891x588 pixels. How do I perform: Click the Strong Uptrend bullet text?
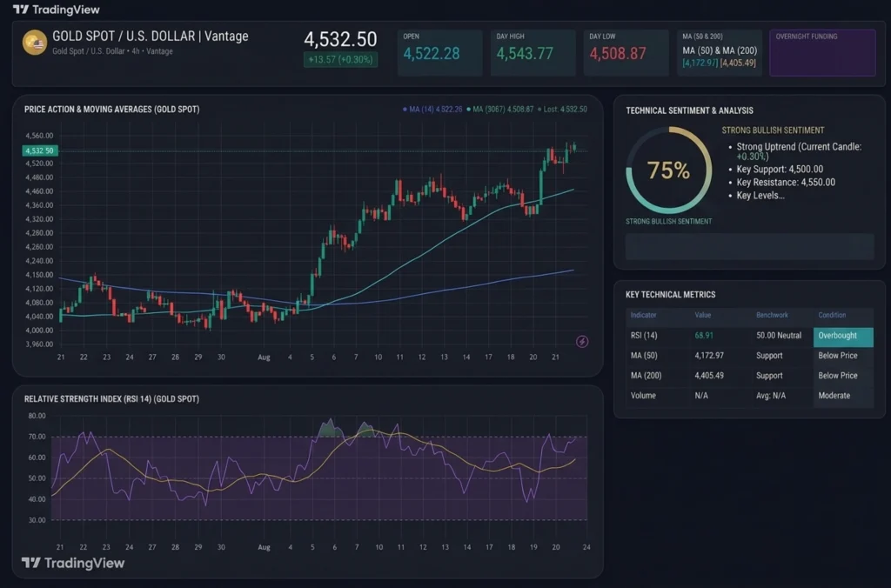click(799, 151)
